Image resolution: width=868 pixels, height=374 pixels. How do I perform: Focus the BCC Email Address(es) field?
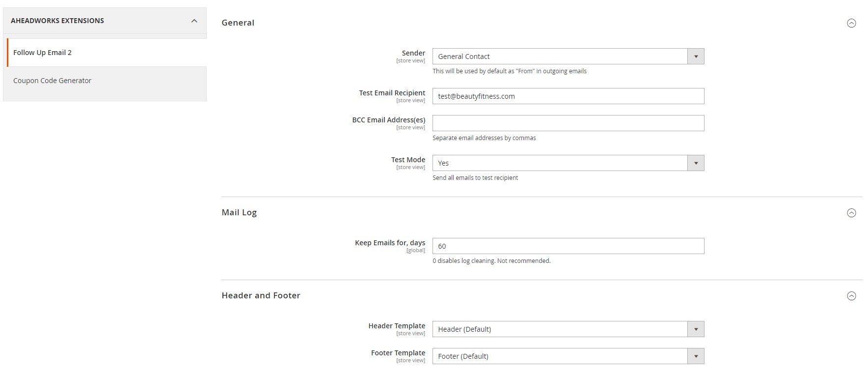(568, 123)
